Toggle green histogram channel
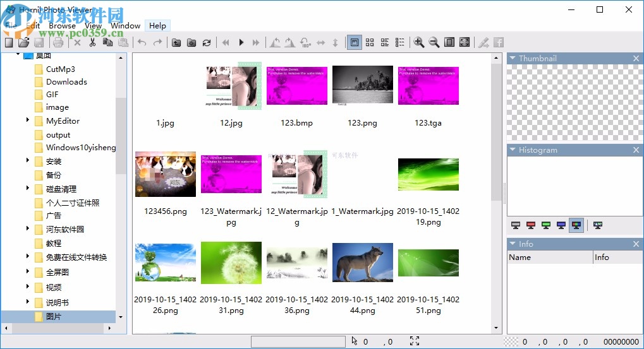The image size is (644, 349). [546, 225]
